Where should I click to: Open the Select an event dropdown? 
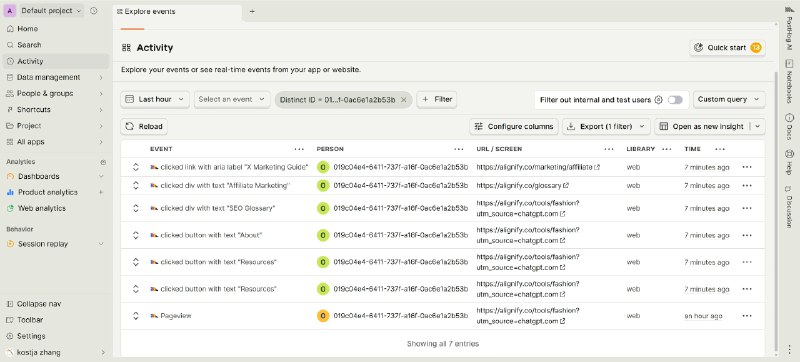(x=232, y=99)
